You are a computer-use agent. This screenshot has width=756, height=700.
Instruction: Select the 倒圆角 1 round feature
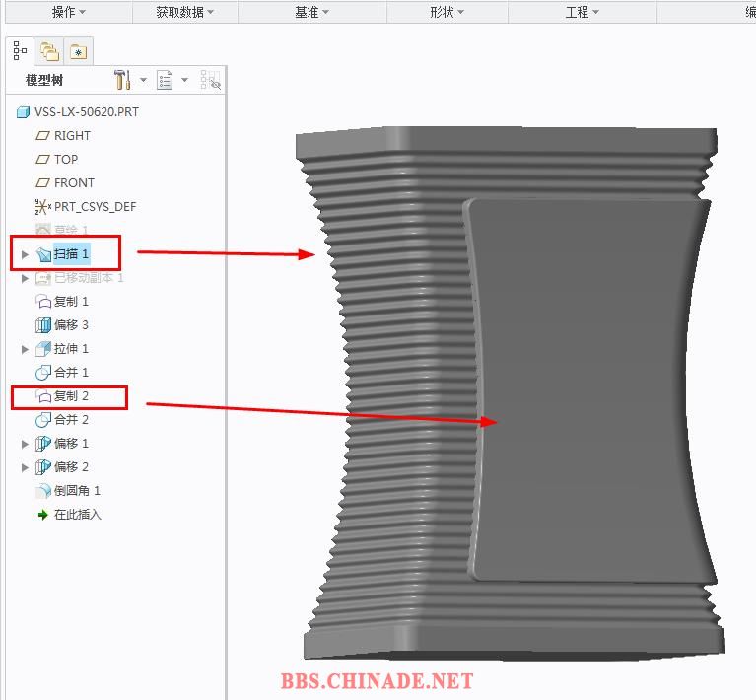pos(78,491)
